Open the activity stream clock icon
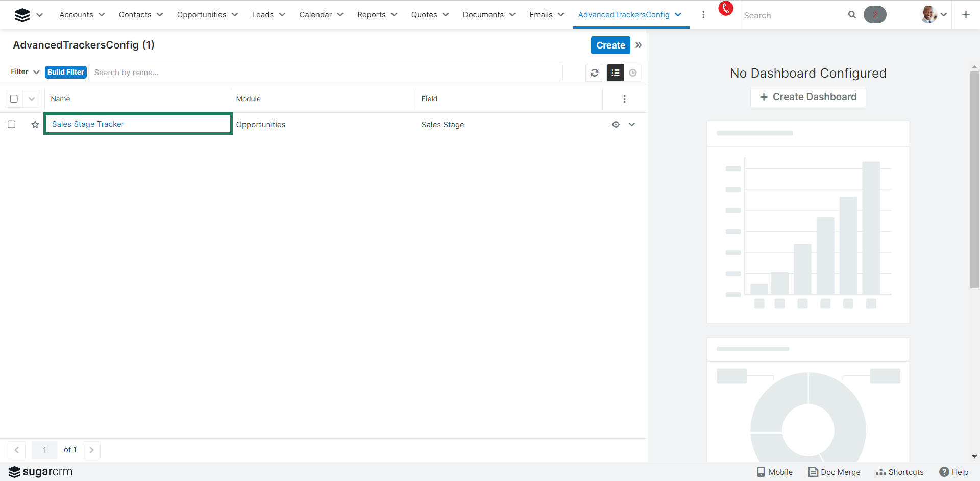This screenshot has height=481, width=980. 633,73
